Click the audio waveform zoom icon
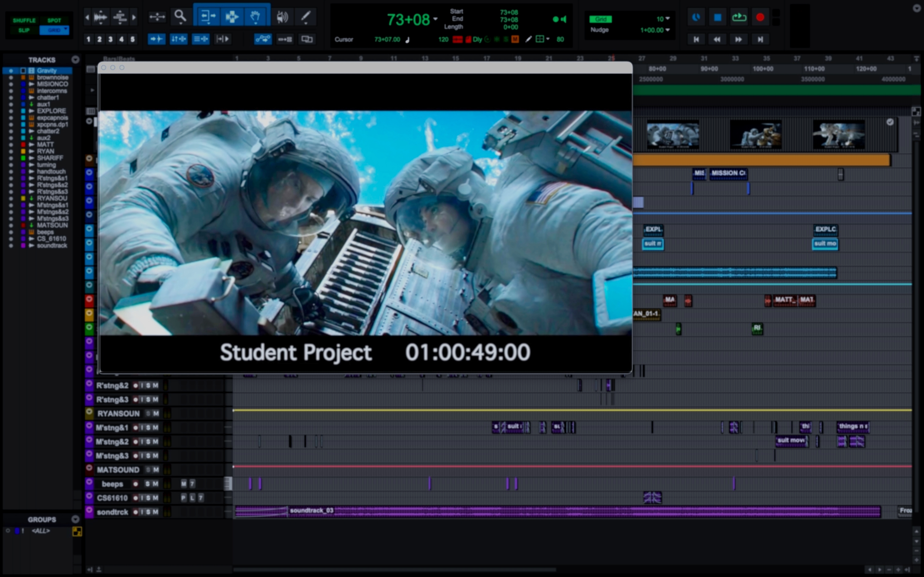 point(100,17)
